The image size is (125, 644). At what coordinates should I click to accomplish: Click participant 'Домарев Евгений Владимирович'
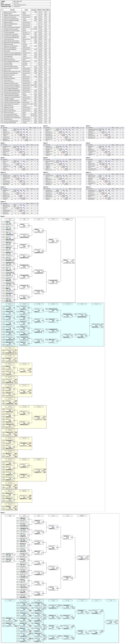click(12, 43)
